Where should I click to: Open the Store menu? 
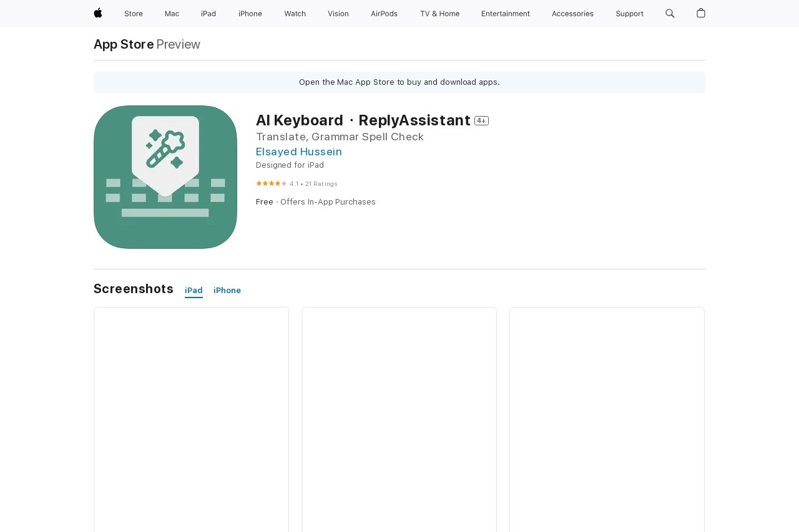pyautogui.click(x=134, y=14)
